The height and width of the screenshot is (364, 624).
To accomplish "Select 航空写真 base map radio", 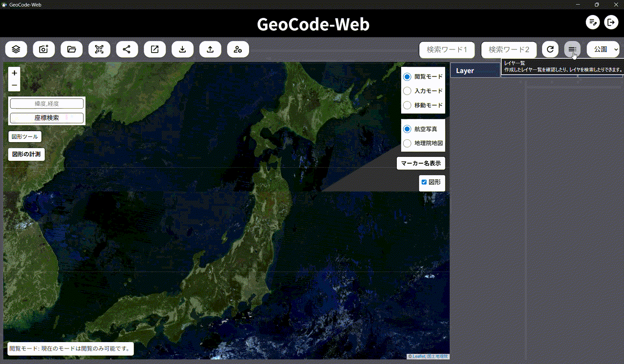I will coord(408,129).
